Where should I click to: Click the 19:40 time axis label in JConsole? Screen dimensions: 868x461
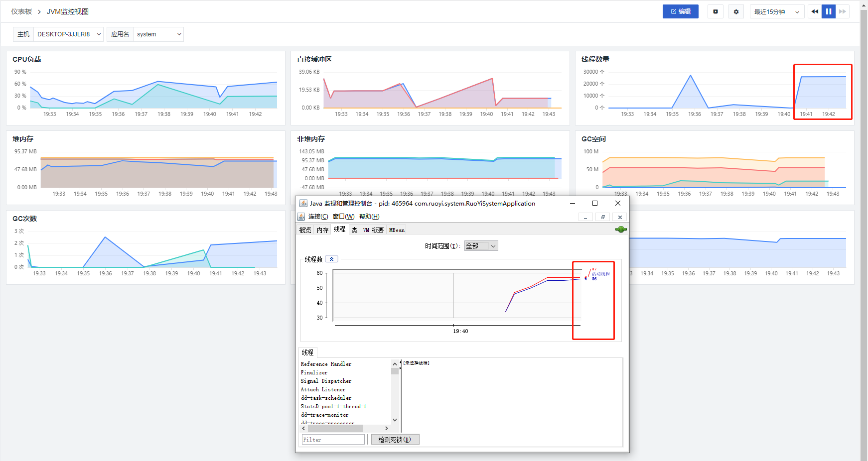tap(460, 331)
